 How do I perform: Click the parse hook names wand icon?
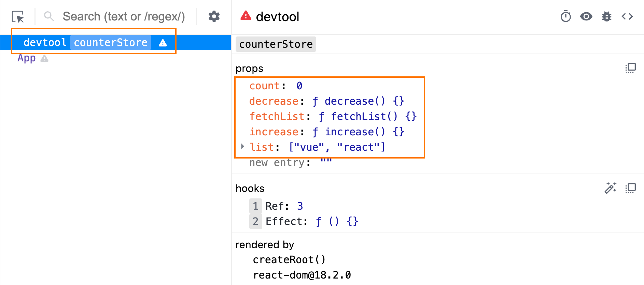(610, 188)
